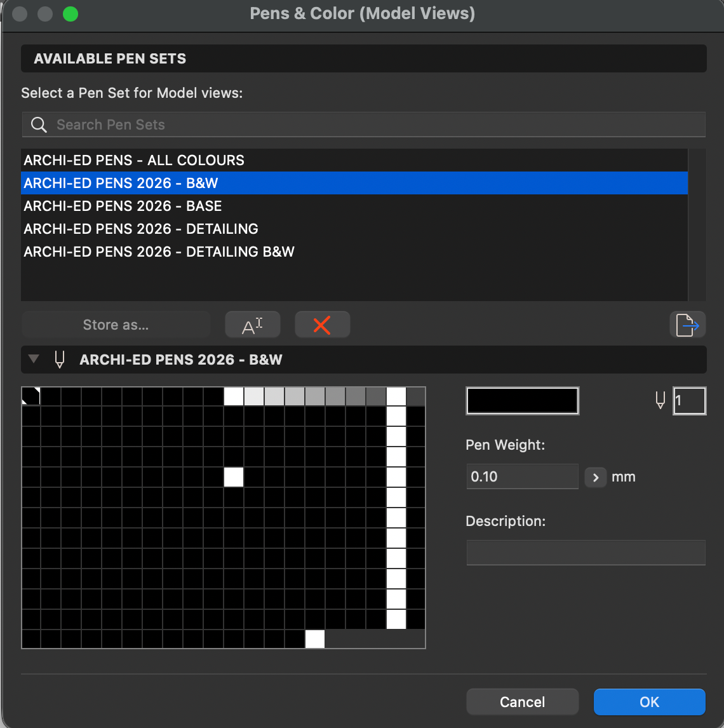724x728 pixels.
Task: Click the Description text field
Action: 585,553
